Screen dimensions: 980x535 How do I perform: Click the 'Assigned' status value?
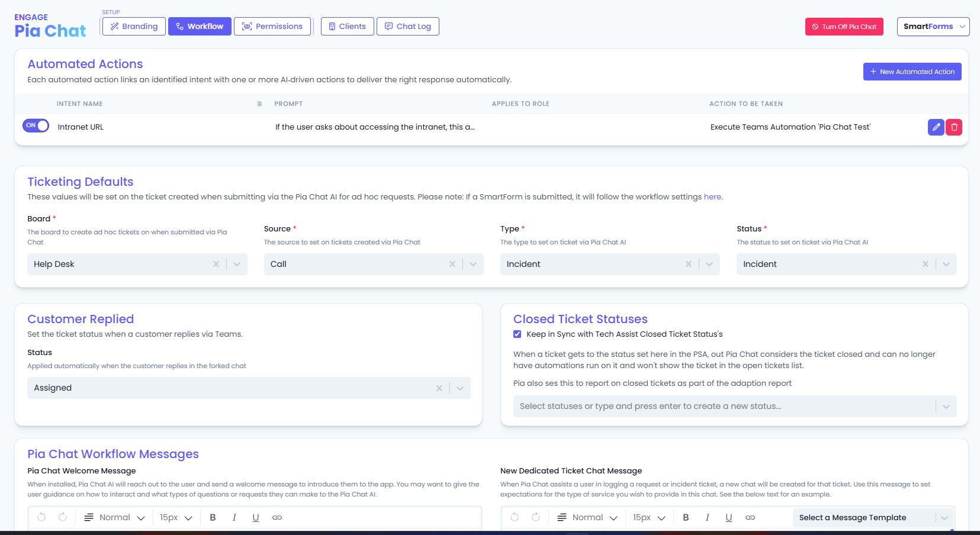[53, 388]
